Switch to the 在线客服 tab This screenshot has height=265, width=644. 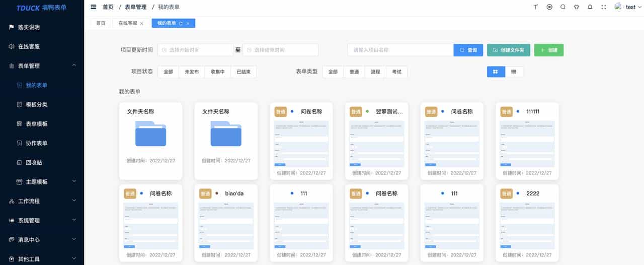pos(130,23)
